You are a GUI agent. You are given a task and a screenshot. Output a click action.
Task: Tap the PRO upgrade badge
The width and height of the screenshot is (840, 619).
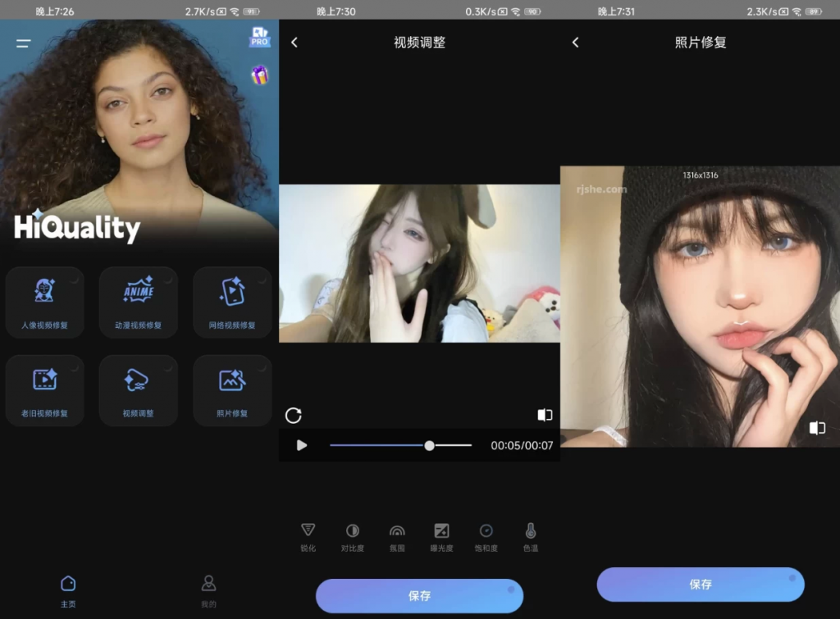click(x=259, y=37)
